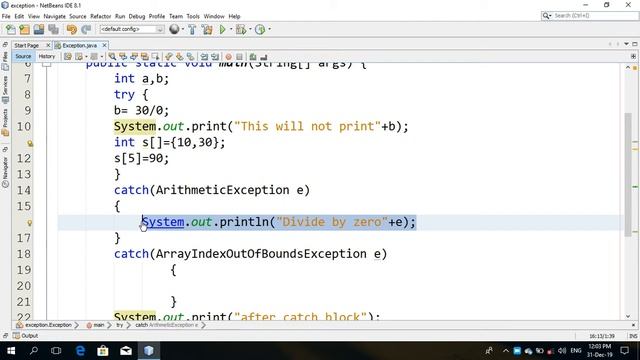
Task: Click the vertical editor scrollbar thumb
Action: click(628, 174)
